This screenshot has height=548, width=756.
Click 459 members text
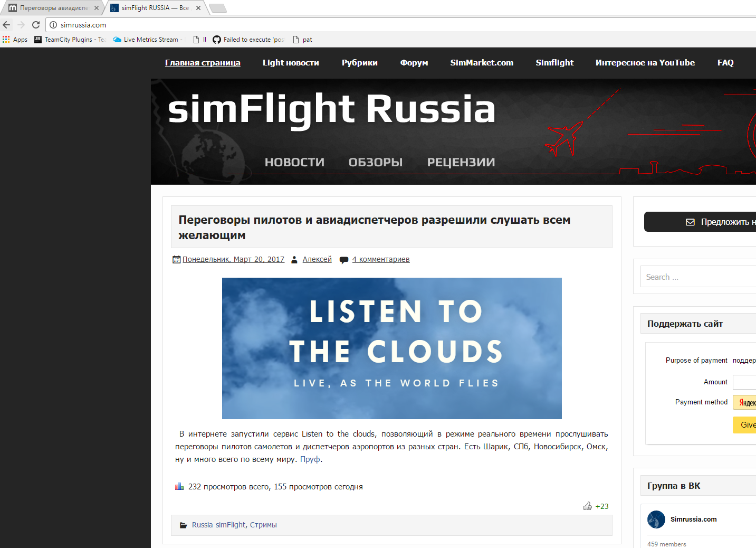pyautogui.click(x=667, y=544)
